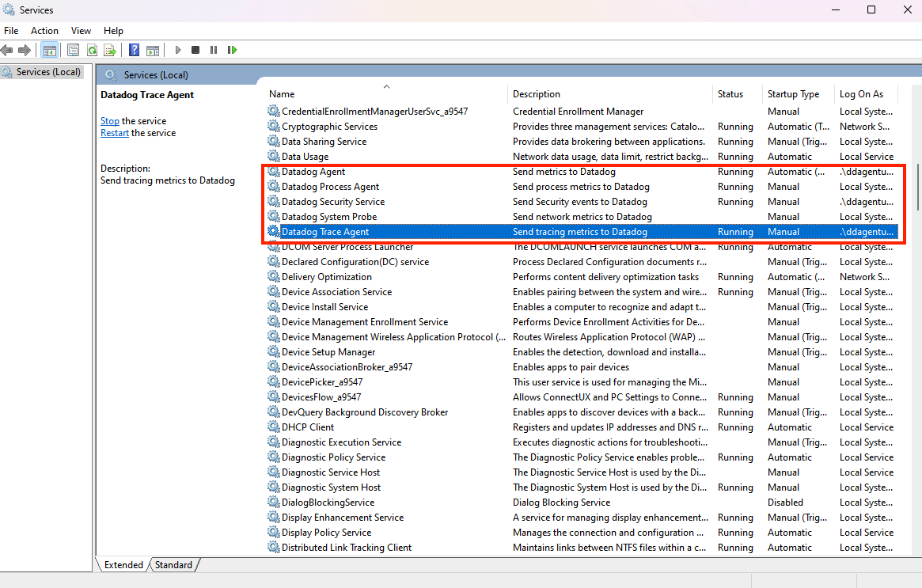
Task: Click the gear icon of Datadog Security Service
Action: coord(273,201)
